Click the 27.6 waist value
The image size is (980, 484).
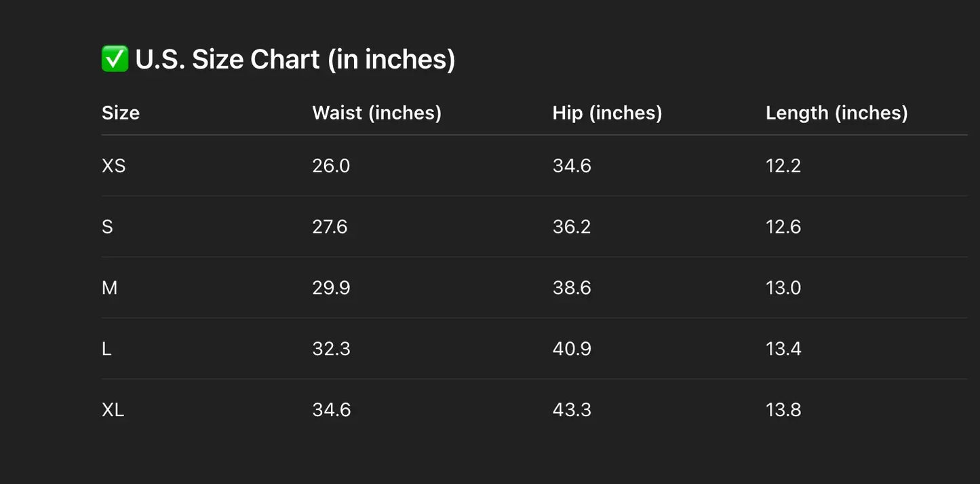pyautogui.click(x=330, y=227)
